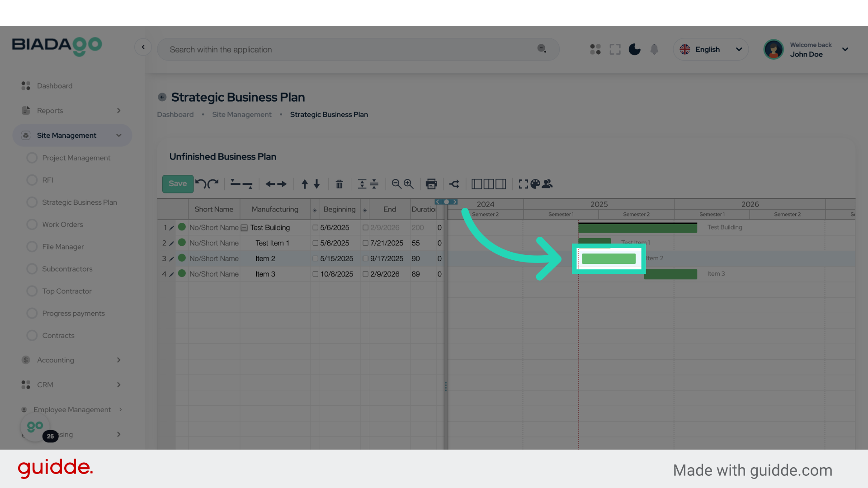
Task: Delete selected task with trash icon
Action: (339, 184)
